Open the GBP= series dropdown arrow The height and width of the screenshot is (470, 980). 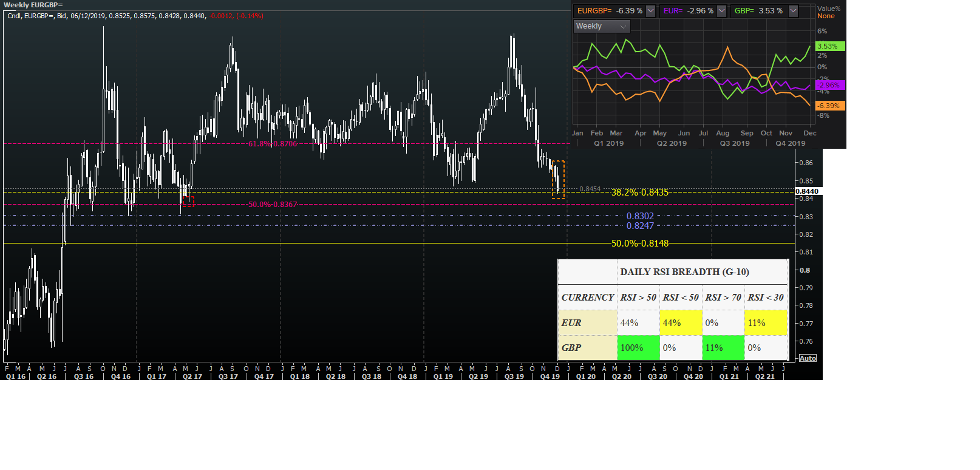coord(793,11)
